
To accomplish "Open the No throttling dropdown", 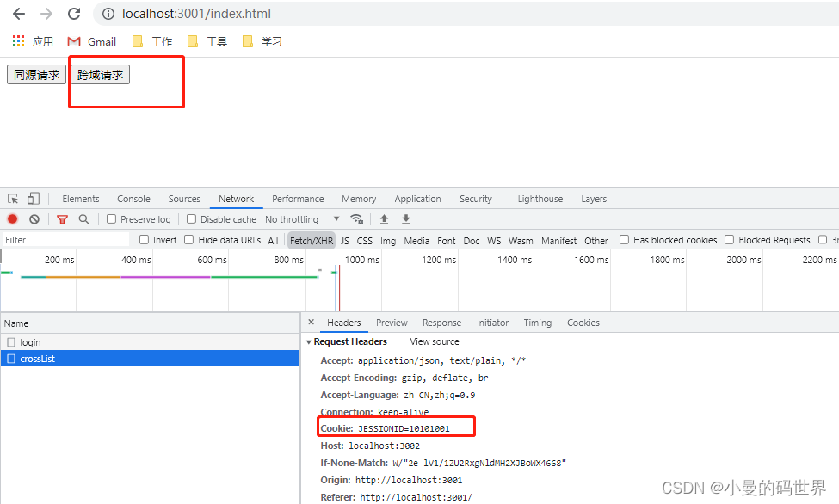I will 301,219.
